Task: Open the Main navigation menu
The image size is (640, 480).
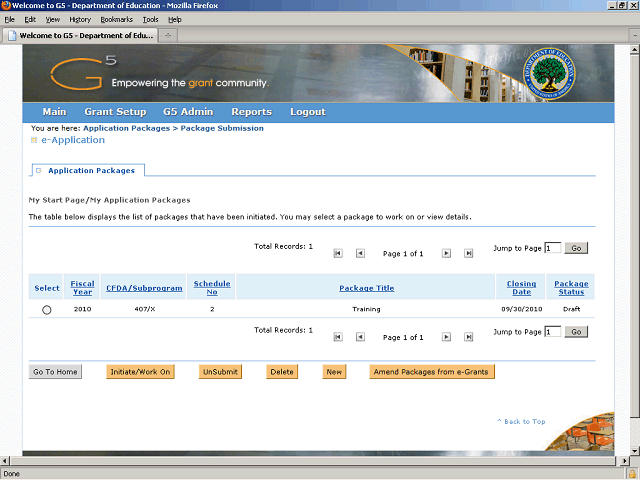Action: pyautogui.click(x=54, y=112)
